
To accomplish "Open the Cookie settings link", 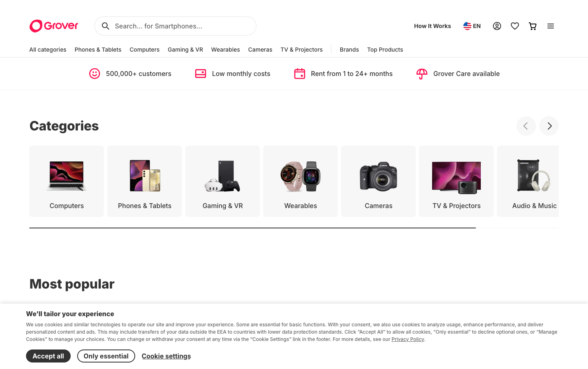I will coord(166,356).
